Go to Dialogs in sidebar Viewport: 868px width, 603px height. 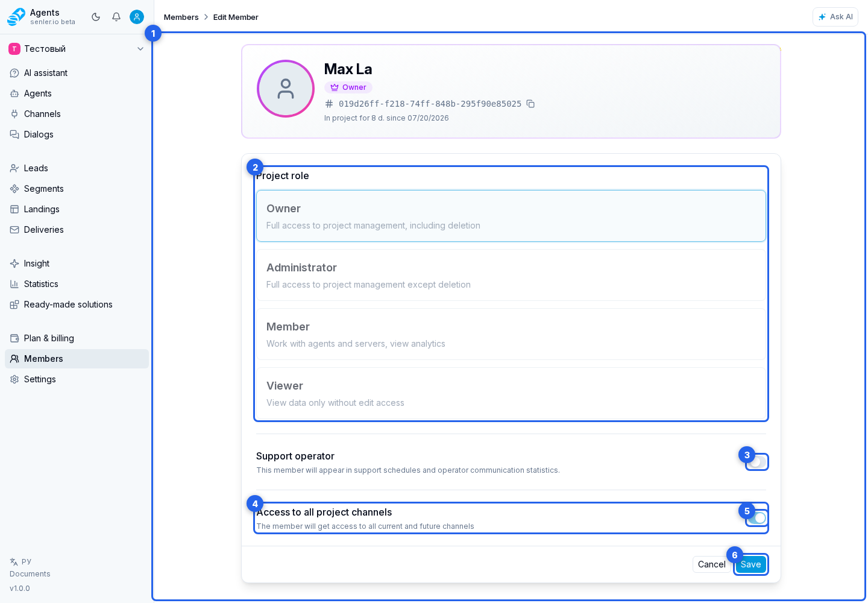coord(77,134)
